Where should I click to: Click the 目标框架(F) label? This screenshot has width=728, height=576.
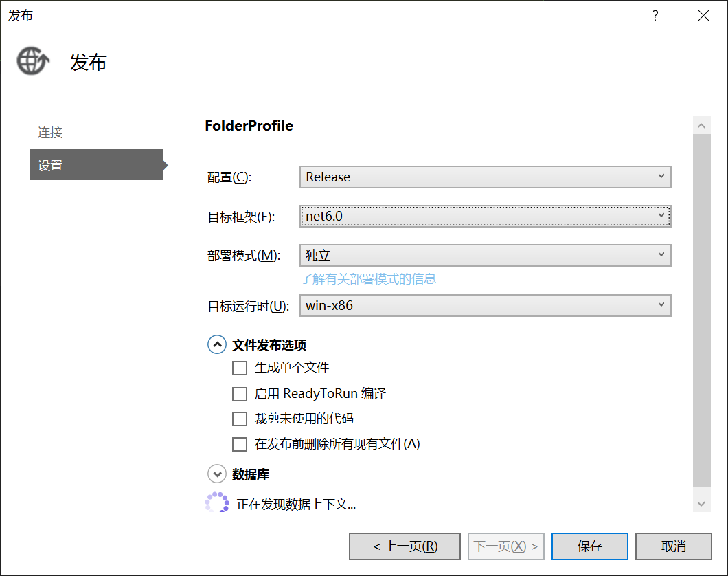click(241, 217)
